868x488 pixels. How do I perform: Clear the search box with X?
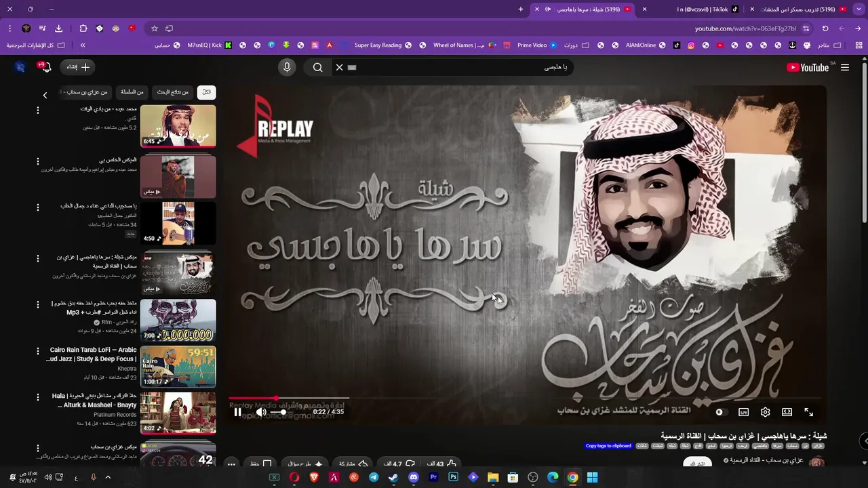point(340,67)
